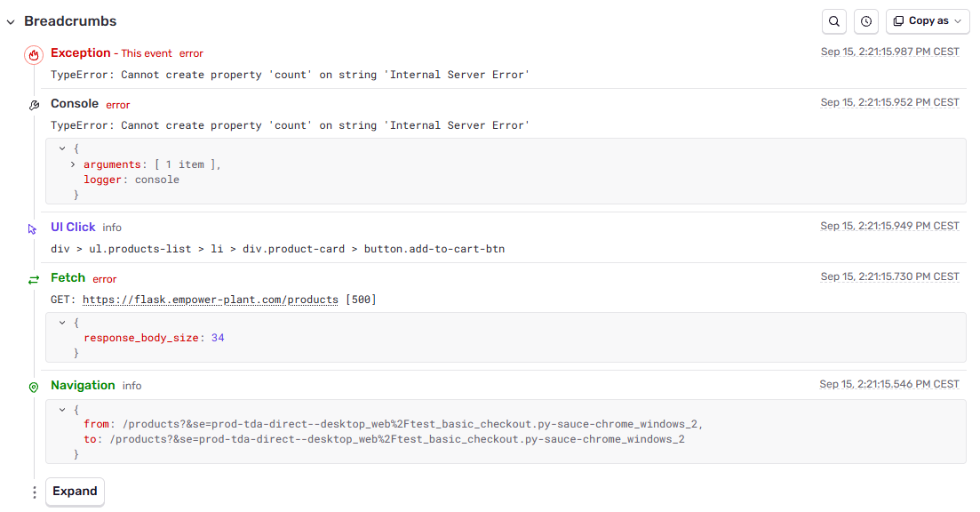Viewport: 980px width, 512px height.
Task: Click the UI Click breadcrumb title
Action: (x=73, y=228)
